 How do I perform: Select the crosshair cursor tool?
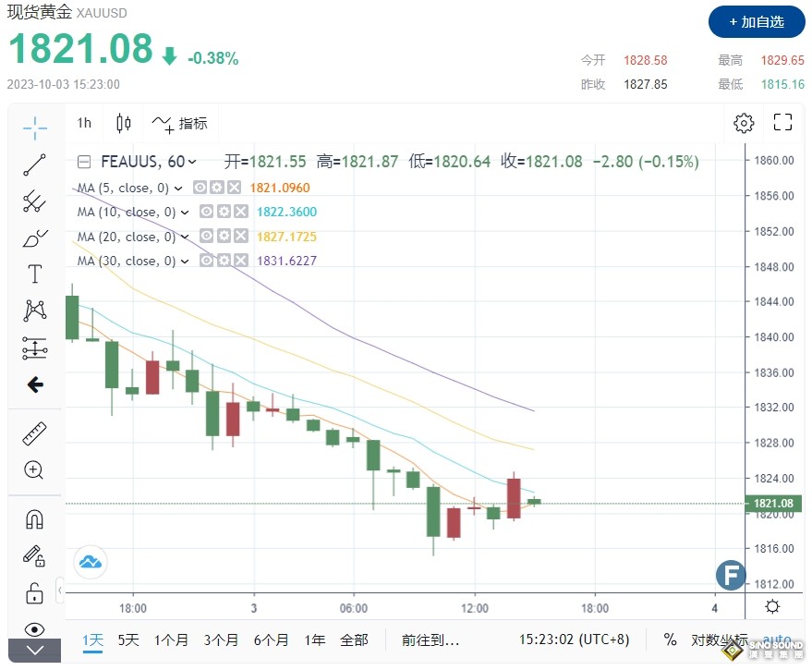click(35, 128)
